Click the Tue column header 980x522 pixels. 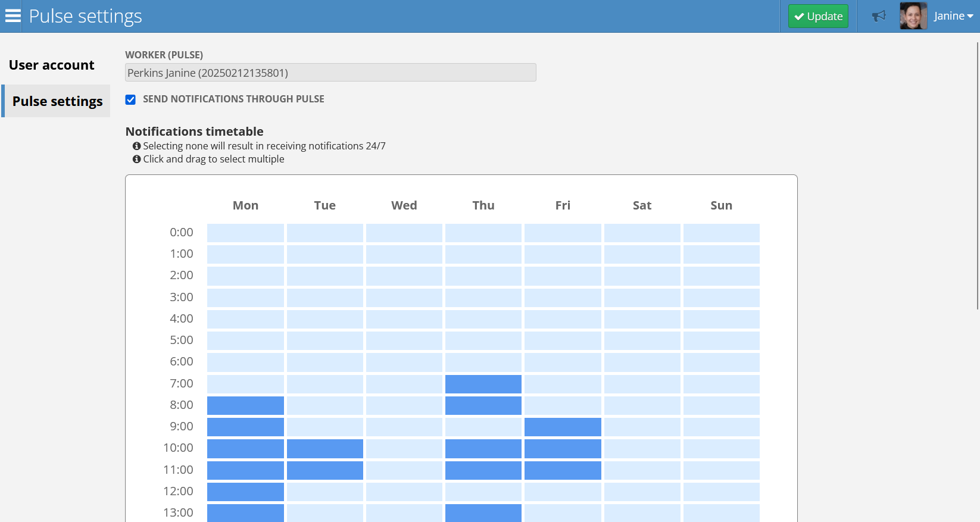coord(325,205)
